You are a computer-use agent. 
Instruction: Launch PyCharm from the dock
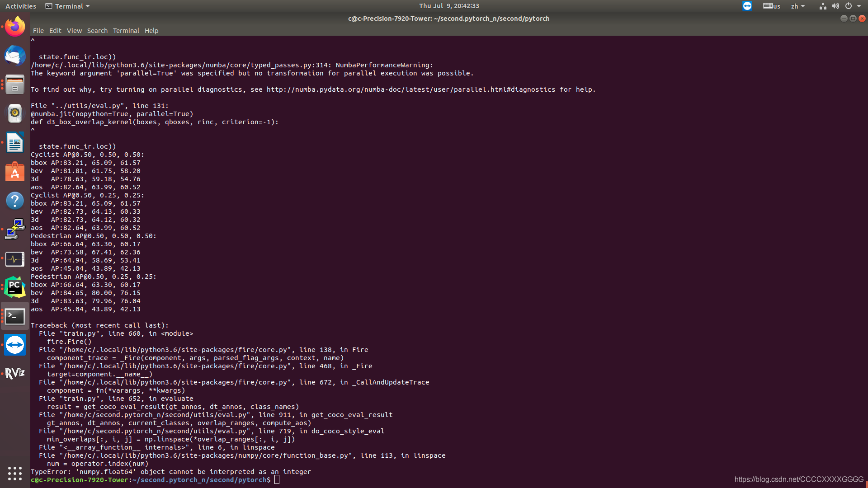click(15, 287)
